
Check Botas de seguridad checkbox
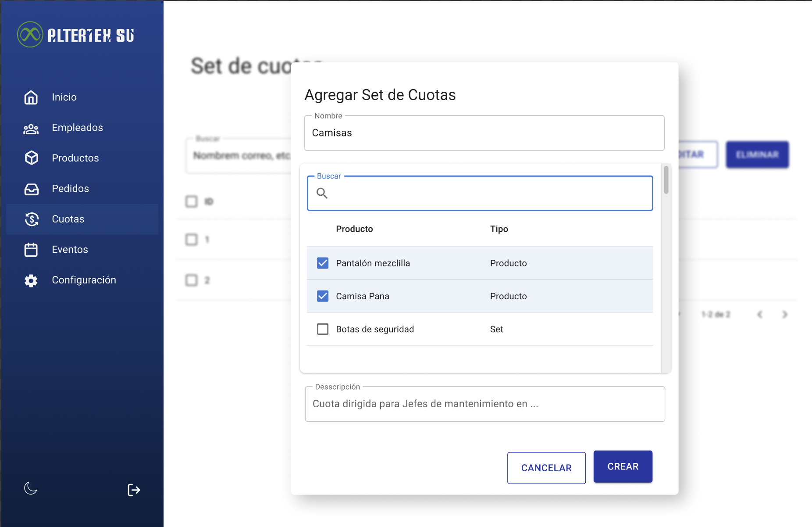pos(323,329)
